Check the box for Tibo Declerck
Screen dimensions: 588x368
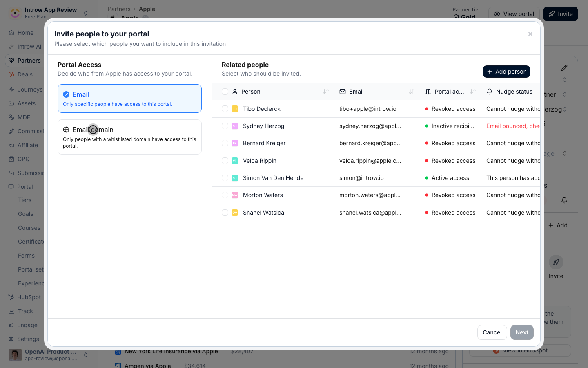pyautogui.click(x=225, y=109)
